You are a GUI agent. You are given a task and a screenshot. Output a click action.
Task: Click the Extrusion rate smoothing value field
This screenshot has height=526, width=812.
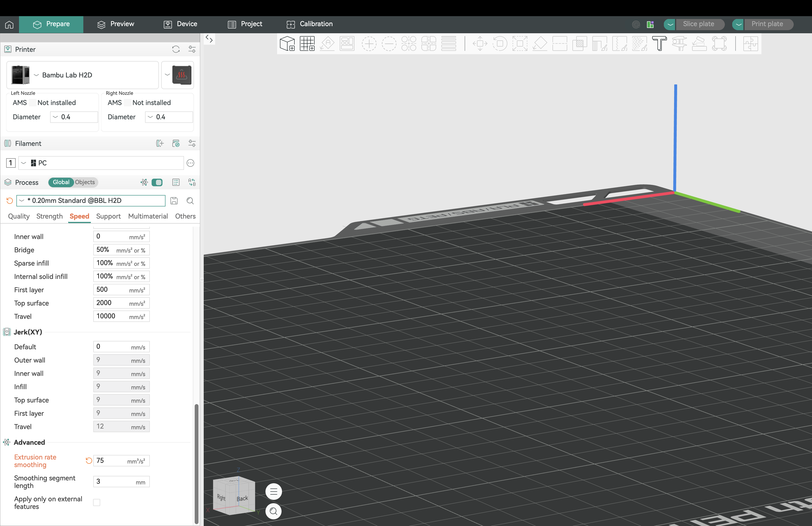(x=122, y=461)
